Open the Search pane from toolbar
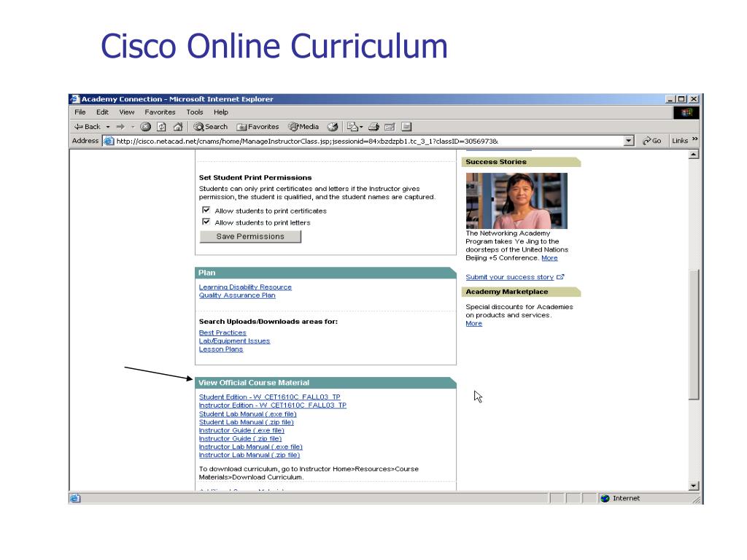This screenshot has width=747, height=560. [x=211, y=127]
